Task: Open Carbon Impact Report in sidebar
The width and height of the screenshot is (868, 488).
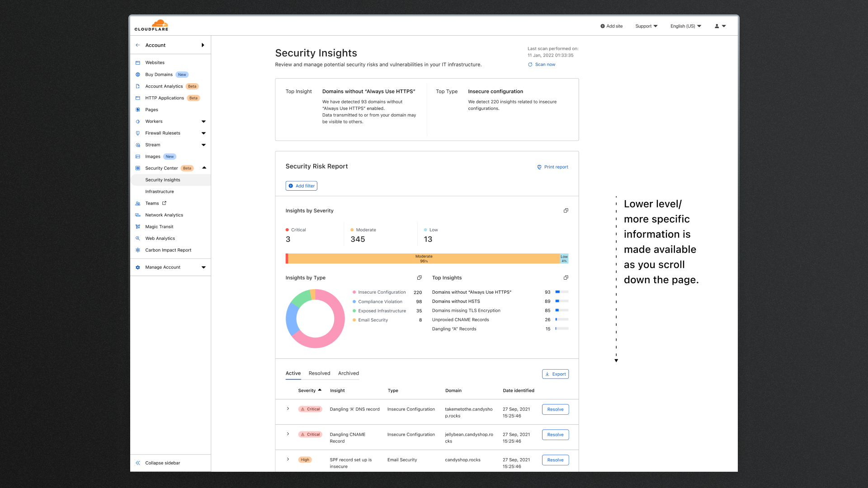Action: coord(168,250)
